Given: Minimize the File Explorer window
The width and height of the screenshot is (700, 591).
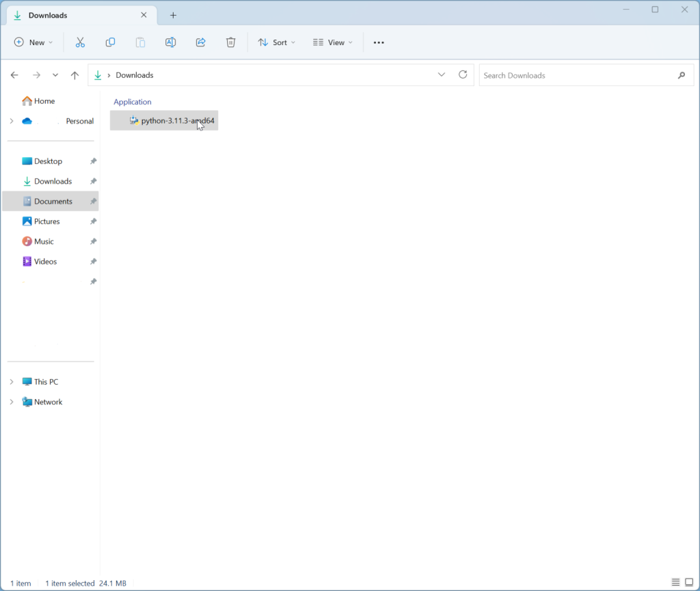Looking at the screenshot, I should (x=626, y=10).
